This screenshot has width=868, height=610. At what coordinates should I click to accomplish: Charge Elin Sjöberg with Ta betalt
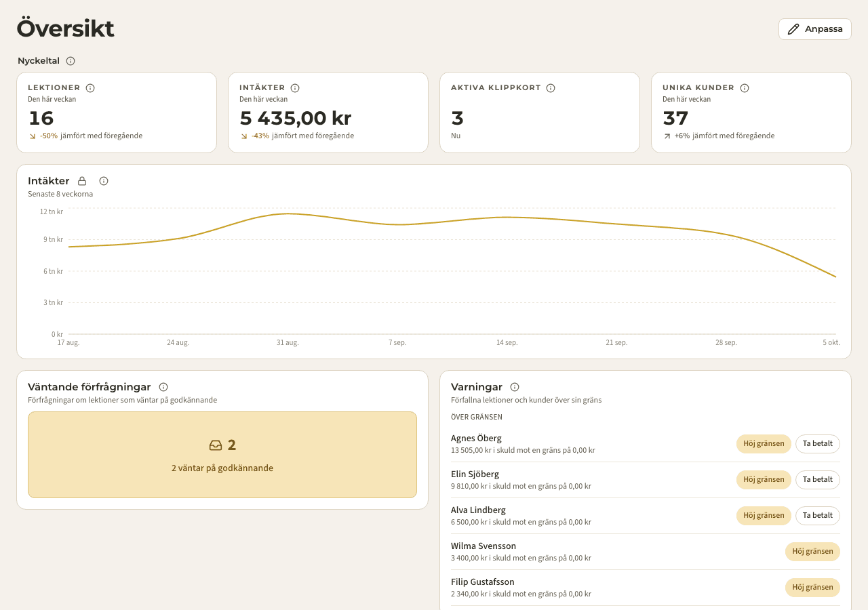818,479
